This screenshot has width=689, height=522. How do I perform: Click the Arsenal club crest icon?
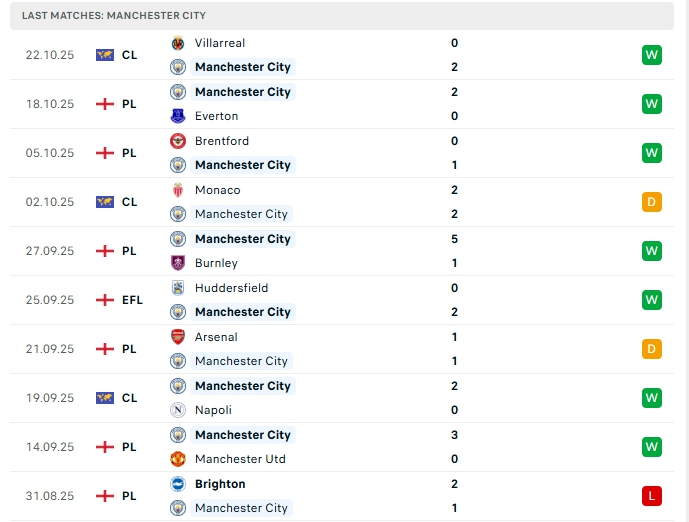[178, 337]
